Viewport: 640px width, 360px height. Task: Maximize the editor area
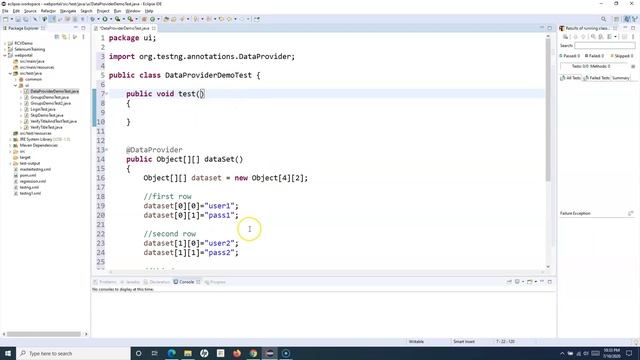click(550, 28)
